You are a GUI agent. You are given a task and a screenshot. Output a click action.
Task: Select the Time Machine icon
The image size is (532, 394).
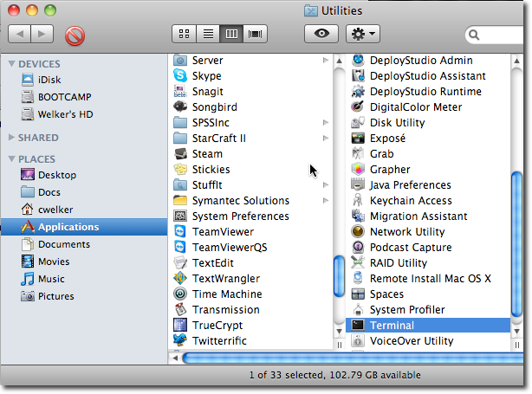click(180, 294)
